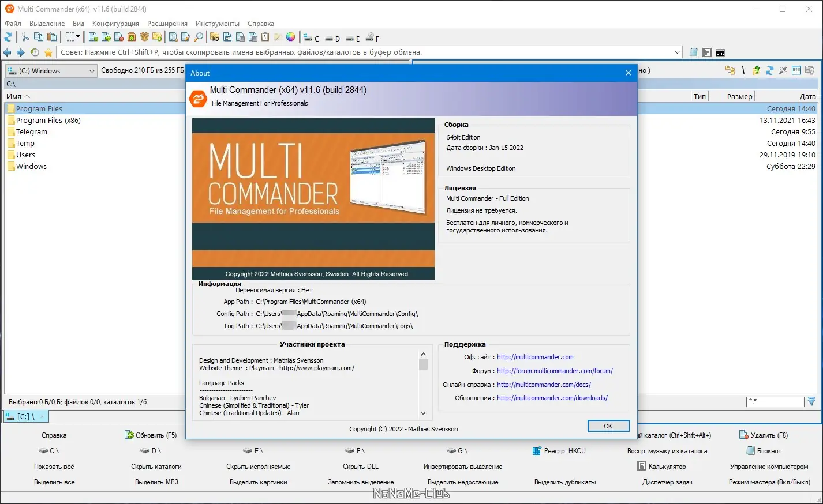Click the Диспетчер задач button
The width and height of the screenshot is (823, 504).
(x=667, y=482)
